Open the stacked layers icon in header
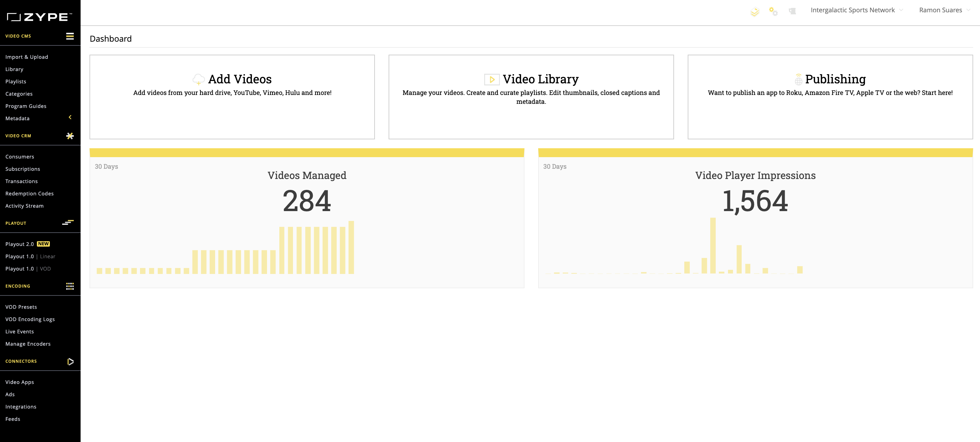 (x=755, y=12)
